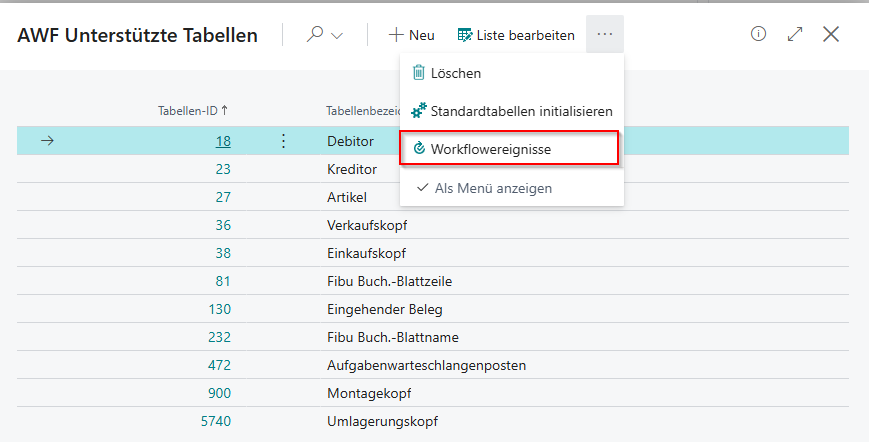This screenshot has width=869, height=442.
Task: Open Liste bearbeiten mode
Action: coord(516,35)
